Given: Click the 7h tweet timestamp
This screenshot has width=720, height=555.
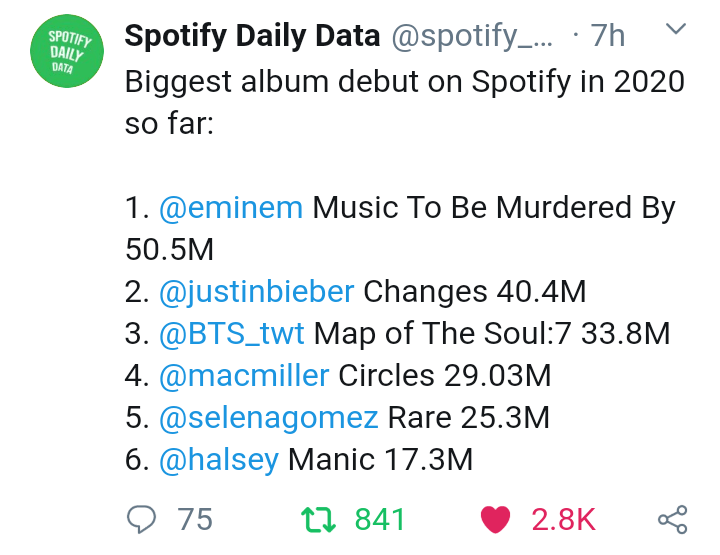Looking at the screenshot, I should [x=606, y=37].
